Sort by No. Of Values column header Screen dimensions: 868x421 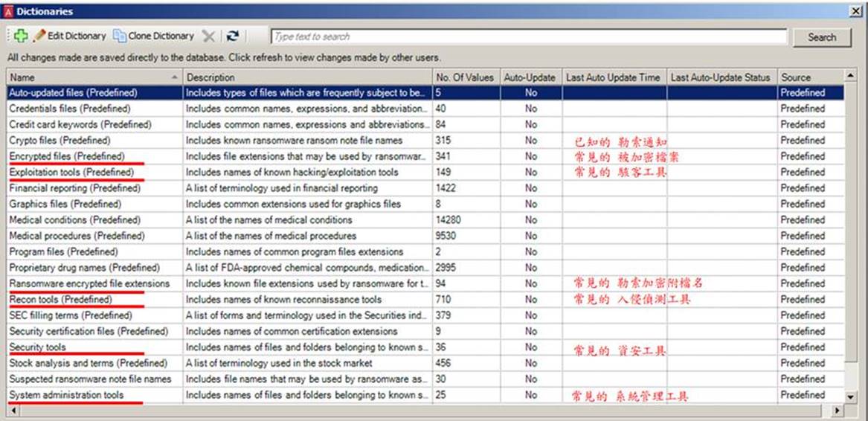coord(465,77)
